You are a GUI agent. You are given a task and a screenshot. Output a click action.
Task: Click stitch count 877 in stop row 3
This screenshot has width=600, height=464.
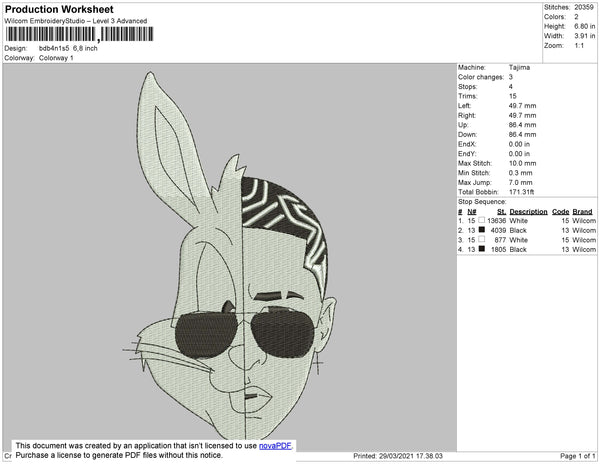click(x=500, y=240)
